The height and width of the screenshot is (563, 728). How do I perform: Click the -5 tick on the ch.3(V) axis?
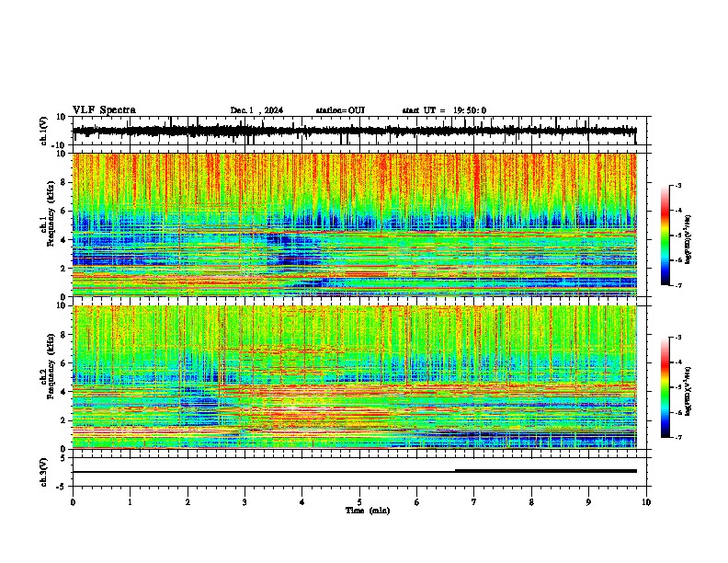pyautogui.click(x=62, y=487)
